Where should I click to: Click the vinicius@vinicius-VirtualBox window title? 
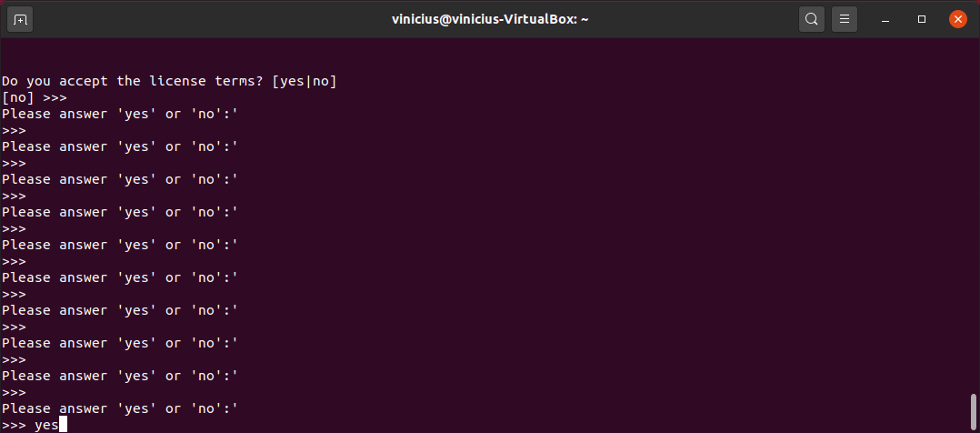490,19
